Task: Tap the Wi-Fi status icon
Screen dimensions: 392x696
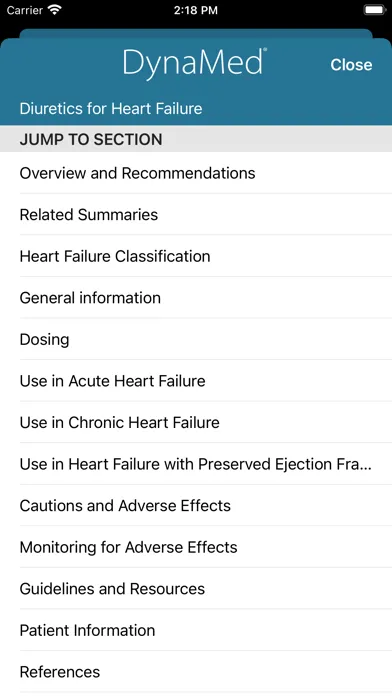Action: coord(55,10)
